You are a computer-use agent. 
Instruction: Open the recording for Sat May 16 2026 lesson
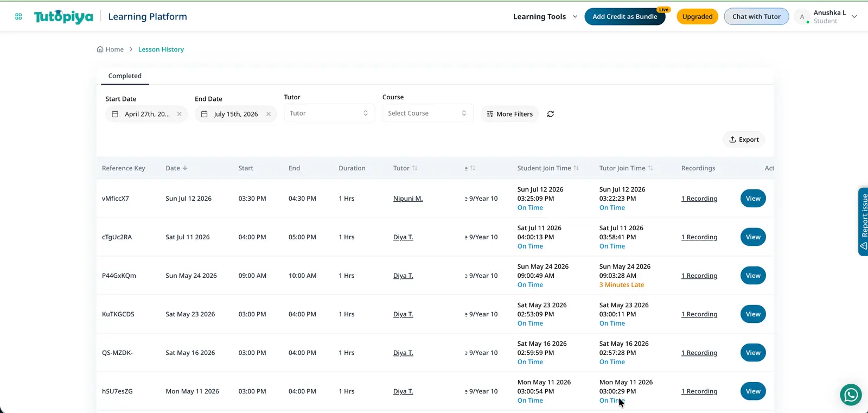pyautogui.click(x=699, y=353)
